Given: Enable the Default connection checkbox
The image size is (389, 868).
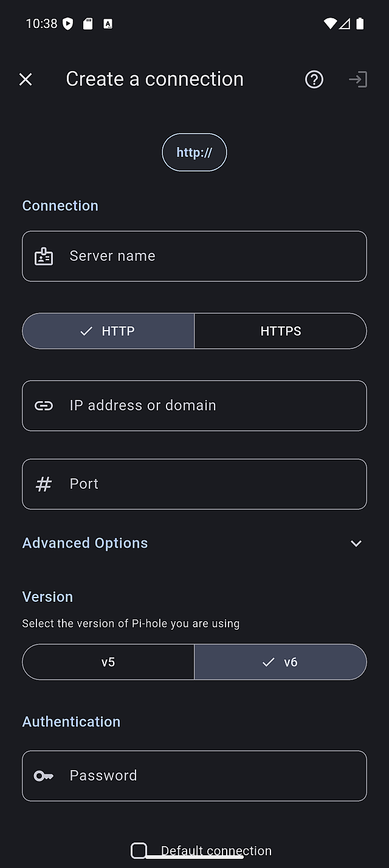Looking at the screenshot, I should pos(139,850).
